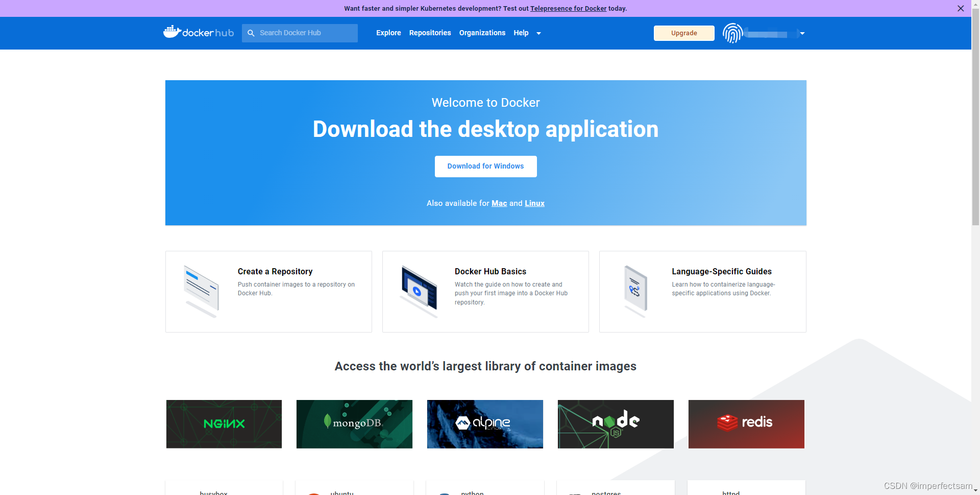Open the Redis image tile
Screen dimensions: 980x495
pyautogui.click(x=746, y=424)
